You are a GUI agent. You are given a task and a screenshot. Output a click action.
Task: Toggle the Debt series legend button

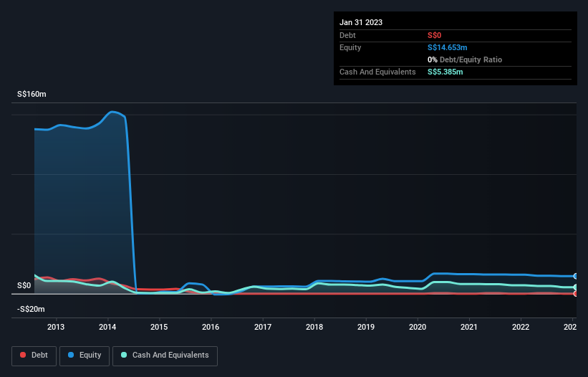point(34,355)
